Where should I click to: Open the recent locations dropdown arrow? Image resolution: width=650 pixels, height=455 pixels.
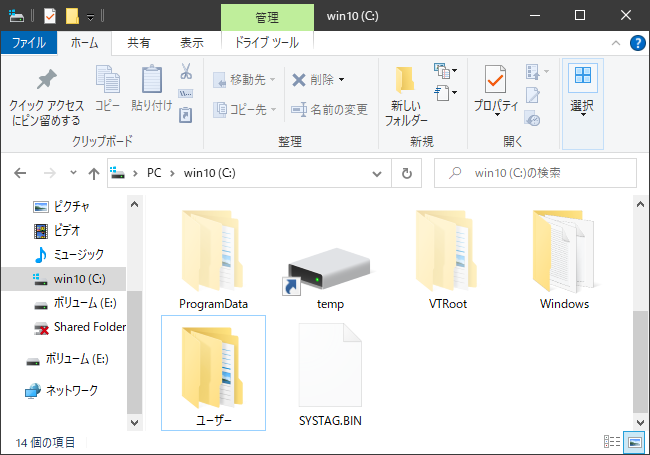[73, 172]
